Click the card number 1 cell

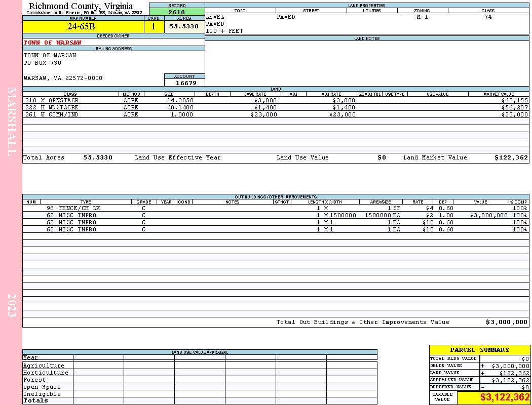(x=154, y=26)
